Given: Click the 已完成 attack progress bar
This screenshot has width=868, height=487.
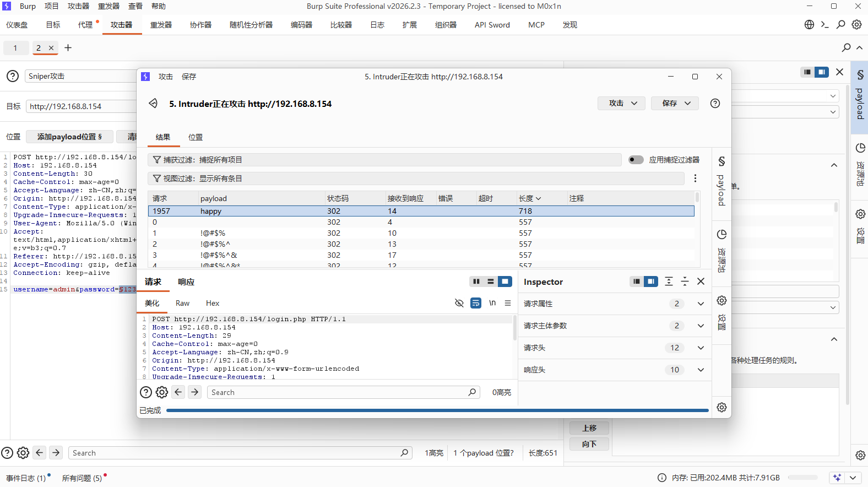Looking at the screenshot, I should click(437, 410).
